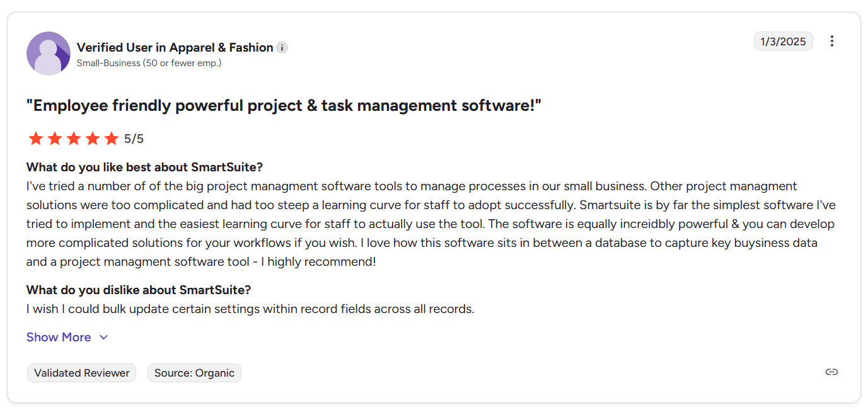Click the Small-Business company size label
This screenshot has height=410, width=868.
tap(149, 63)
